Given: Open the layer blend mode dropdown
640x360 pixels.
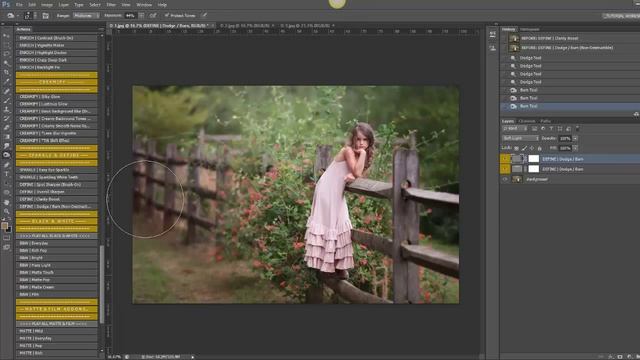Looking at the screenshot, I should 520,138.
